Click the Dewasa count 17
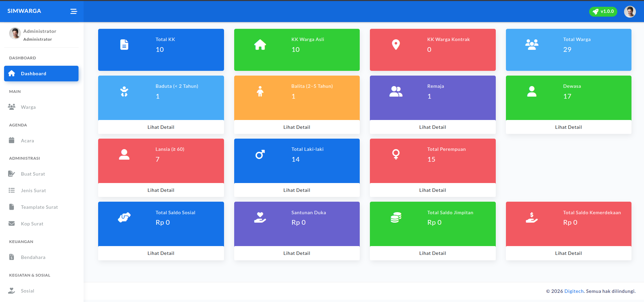644x302 pixels. pos(567,96)
